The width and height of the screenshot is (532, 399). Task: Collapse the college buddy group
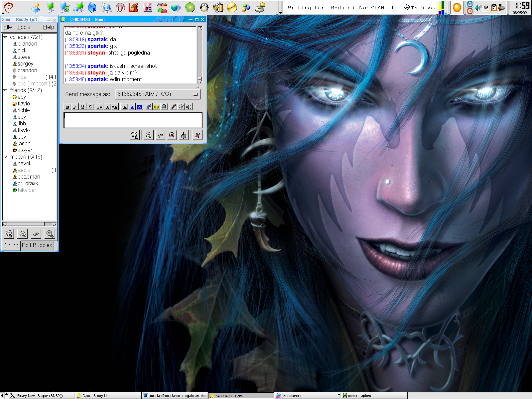tap(5, 37)
